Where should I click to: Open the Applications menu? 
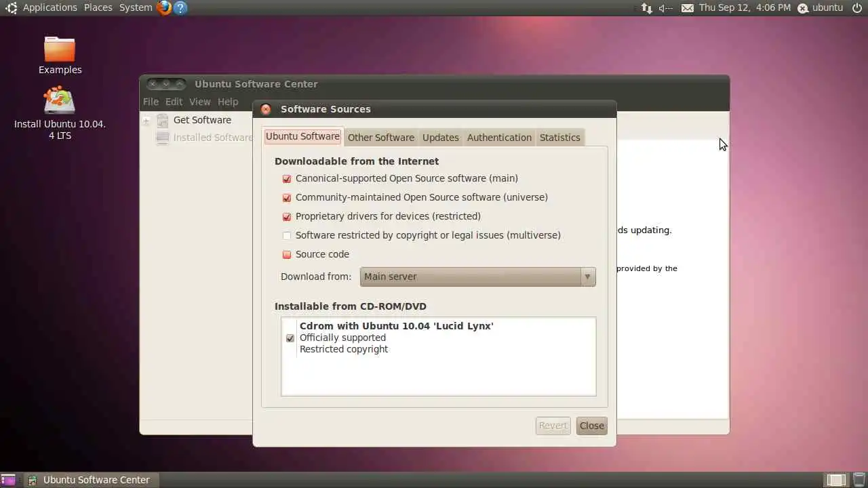(50, 7)
